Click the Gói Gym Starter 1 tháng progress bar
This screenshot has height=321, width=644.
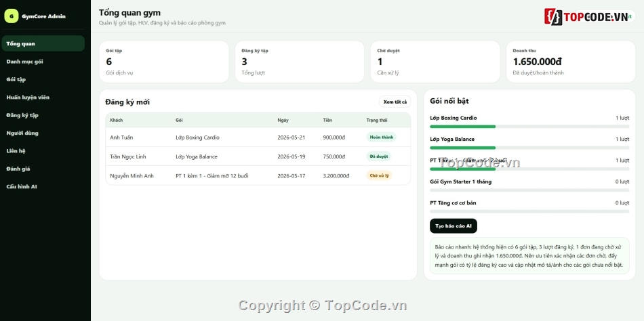point(529,190)
